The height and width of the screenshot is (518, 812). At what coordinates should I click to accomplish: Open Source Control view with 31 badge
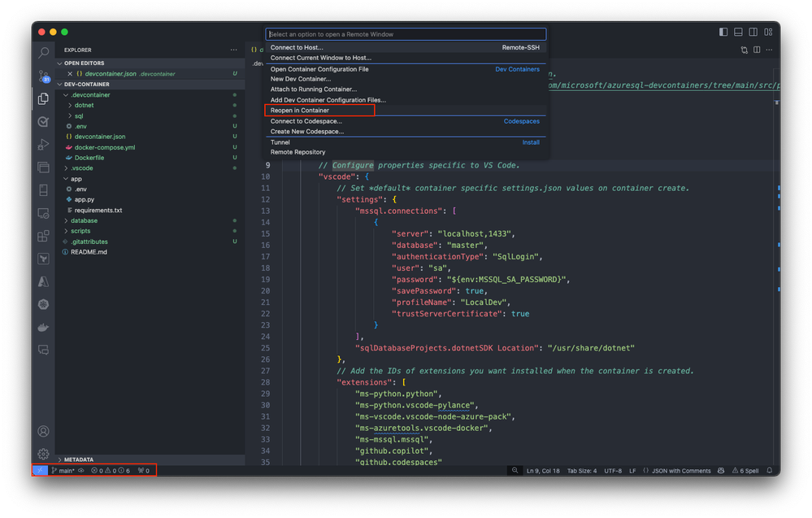coord(44,76)
